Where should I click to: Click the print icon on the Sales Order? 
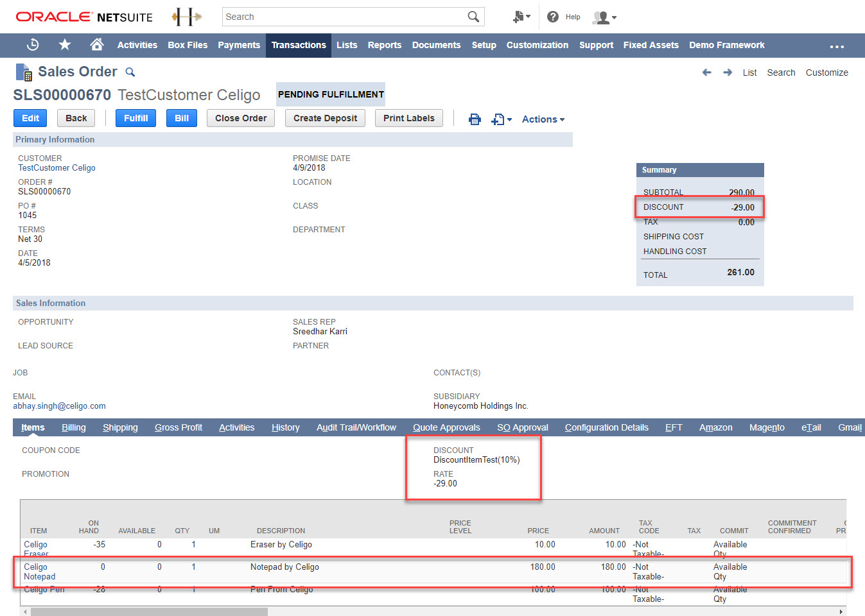click(475, 119)
